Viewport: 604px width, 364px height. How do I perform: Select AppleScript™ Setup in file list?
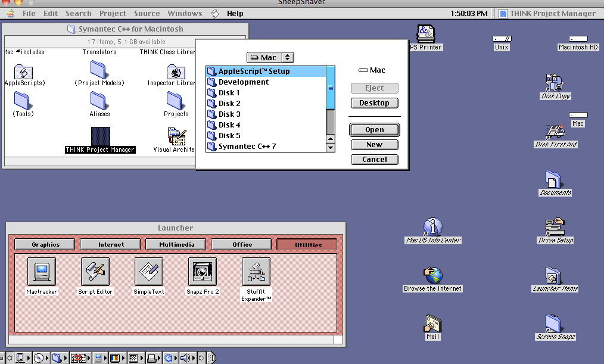point(266,71)
